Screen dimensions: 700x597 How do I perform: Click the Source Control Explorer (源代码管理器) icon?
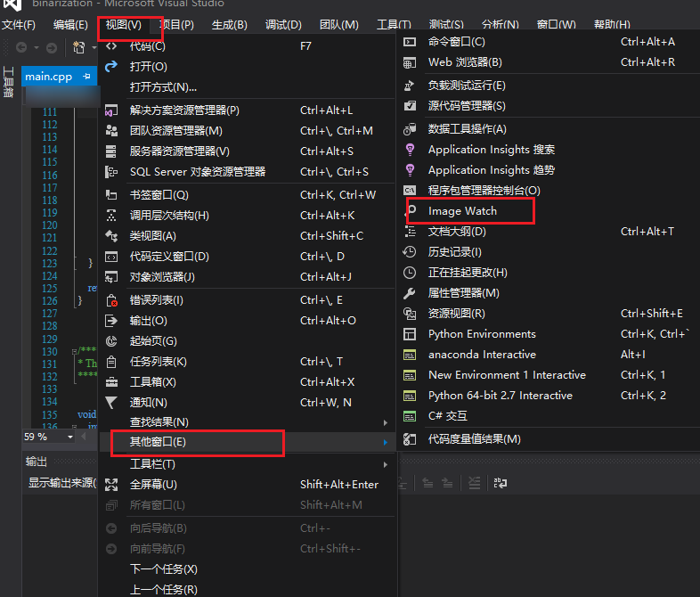coord(410,106)
